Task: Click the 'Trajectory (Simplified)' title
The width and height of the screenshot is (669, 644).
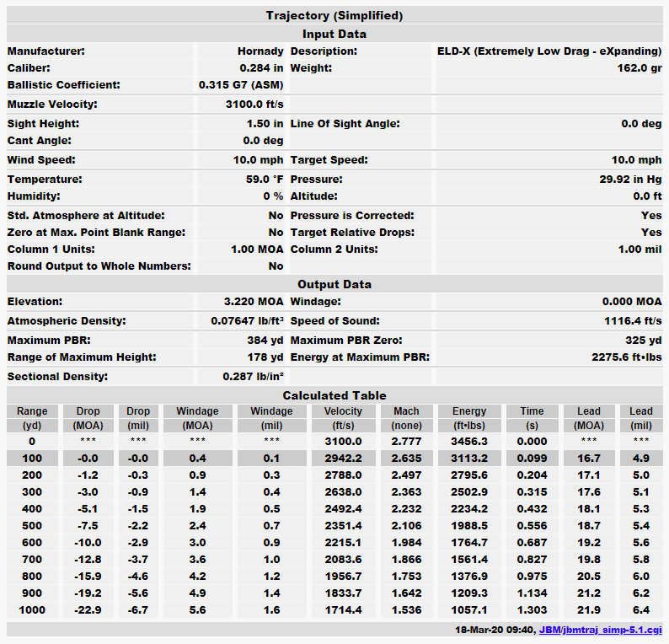Action: [x=334, y=16]
